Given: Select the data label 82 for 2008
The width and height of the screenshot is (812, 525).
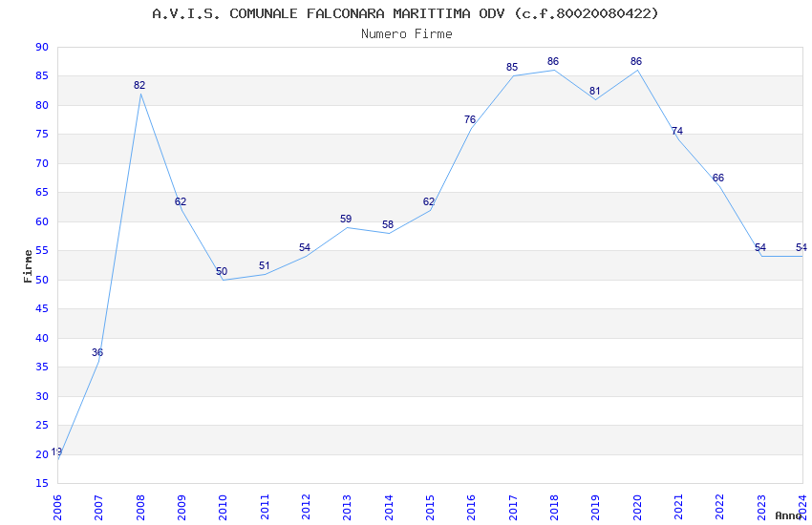Looking at the screenshot, I should (x=139, y=85).
